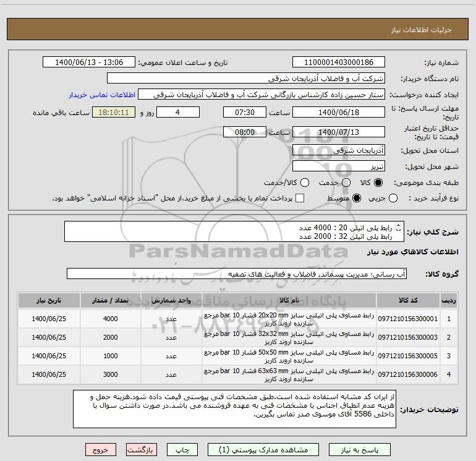Screen dimensions: 476x461
Task: Click the date cell in row 1
Action: pos(49,319)
